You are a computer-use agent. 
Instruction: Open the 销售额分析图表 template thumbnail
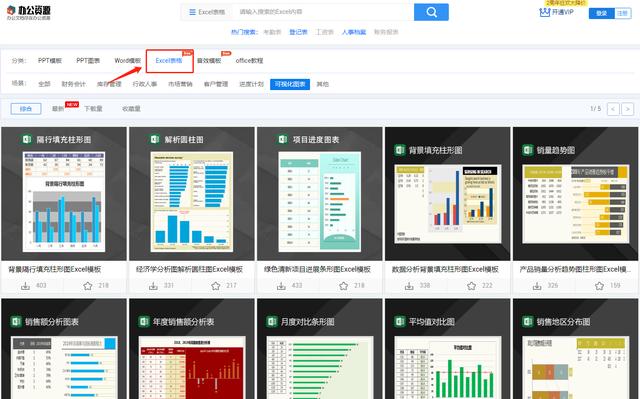[x=64, y=349]
